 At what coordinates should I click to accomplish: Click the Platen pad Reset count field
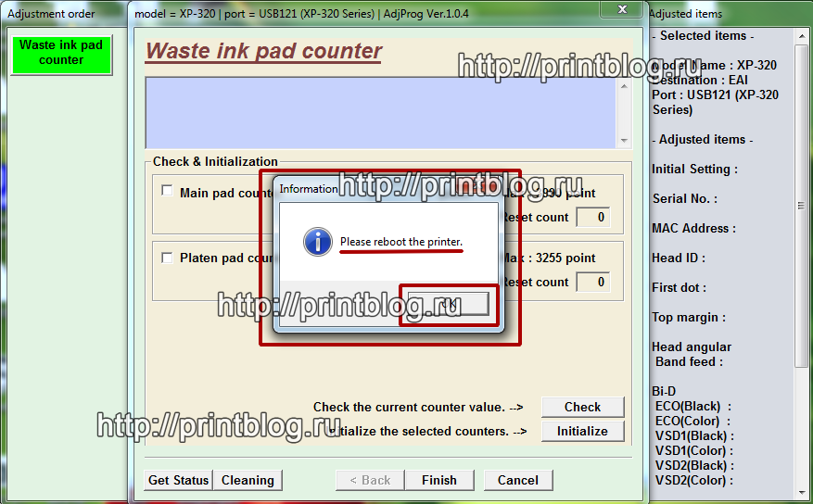[x=592, y=282]
